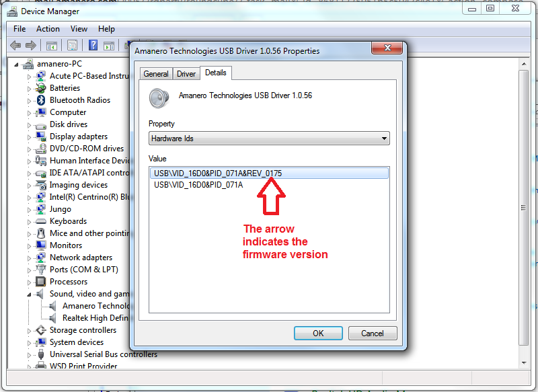The width and height of the screenshot is (538, 392).
Task: Expand the Jungo node
Action: pos(29,210)
